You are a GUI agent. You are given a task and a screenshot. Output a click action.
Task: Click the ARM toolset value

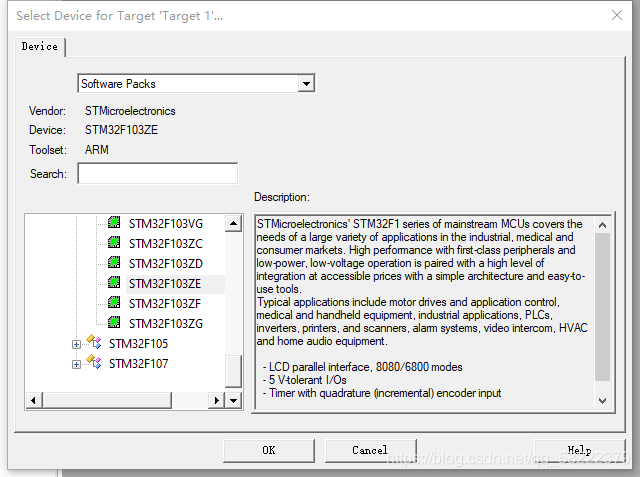[97, 150]
